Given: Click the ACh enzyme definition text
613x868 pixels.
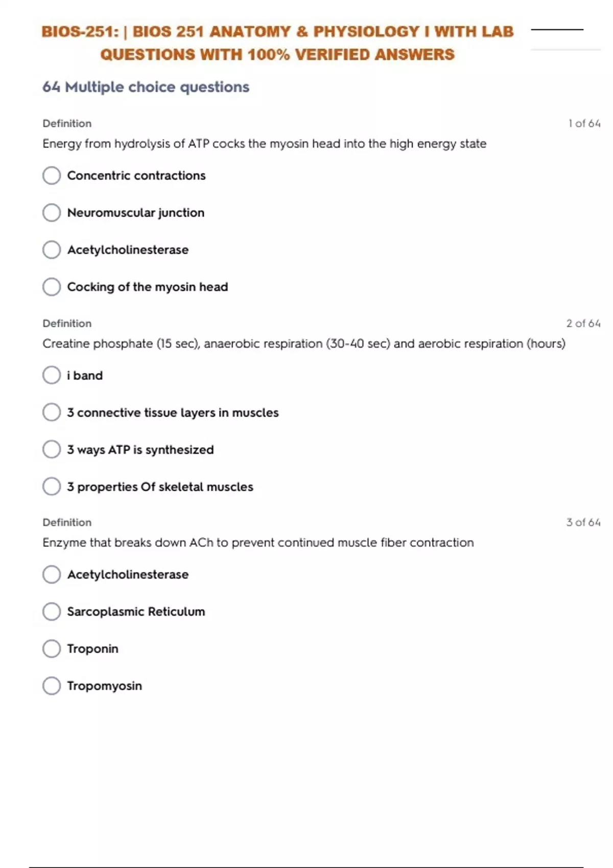Looking at the screenshot, I should coord(258,543).
